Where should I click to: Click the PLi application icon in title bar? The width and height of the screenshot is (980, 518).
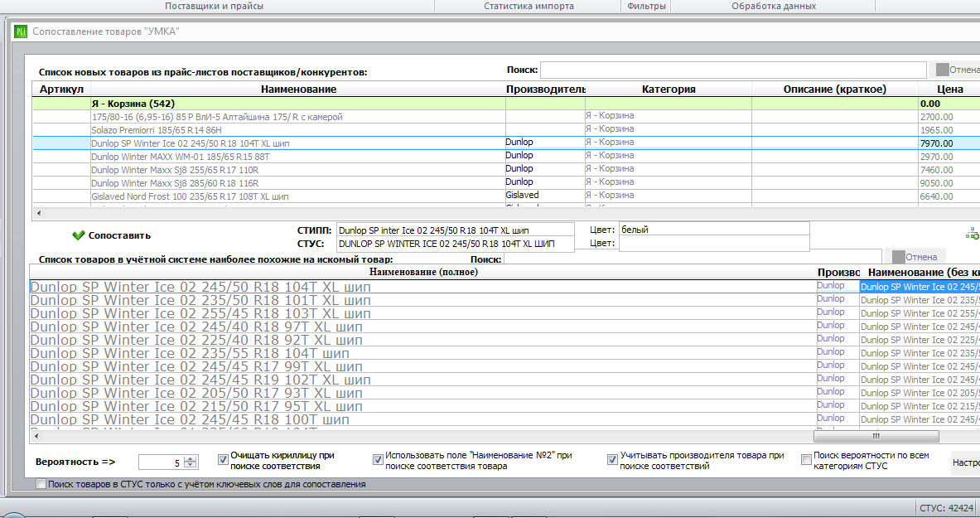(21, 31)
